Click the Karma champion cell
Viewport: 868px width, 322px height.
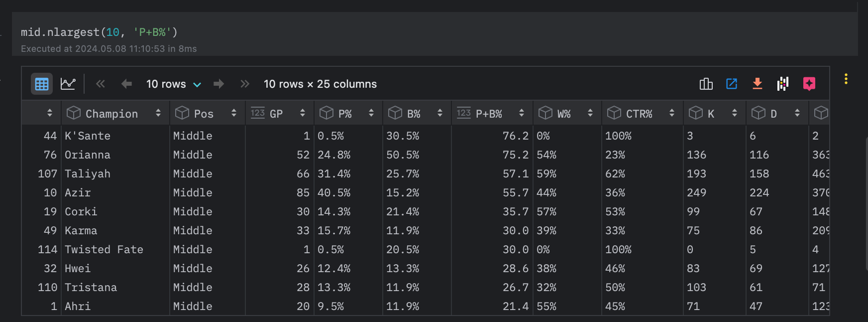coord(115,230)
